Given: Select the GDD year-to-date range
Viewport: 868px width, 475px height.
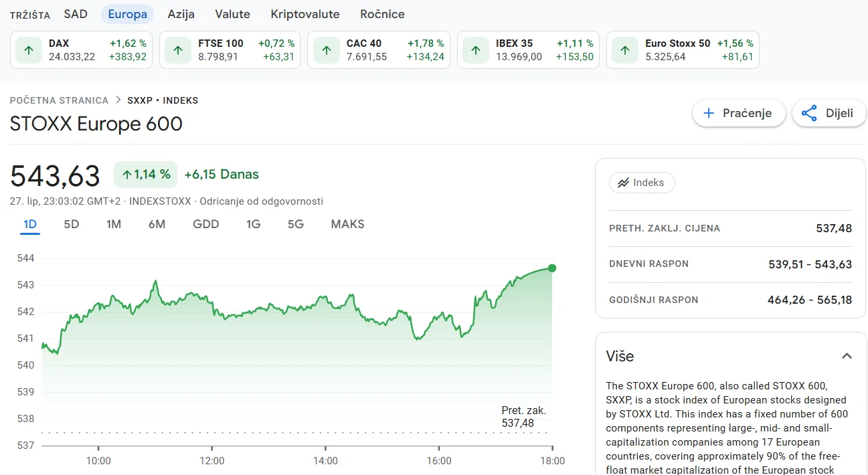Looking at the screenshot, I should click(x=205, y=224).
